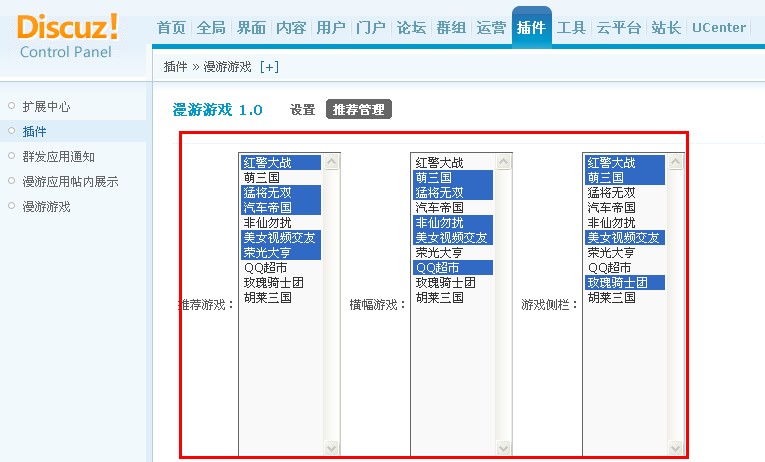Select 美女视频交友 in 推荐游戏 list
This screenshot has height=462, width=765.
281,238
